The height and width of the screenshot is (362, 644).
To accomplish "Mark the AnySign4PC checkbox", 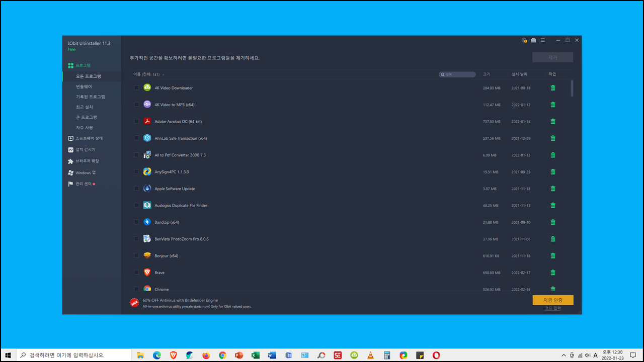I will [x=136, y=172].
